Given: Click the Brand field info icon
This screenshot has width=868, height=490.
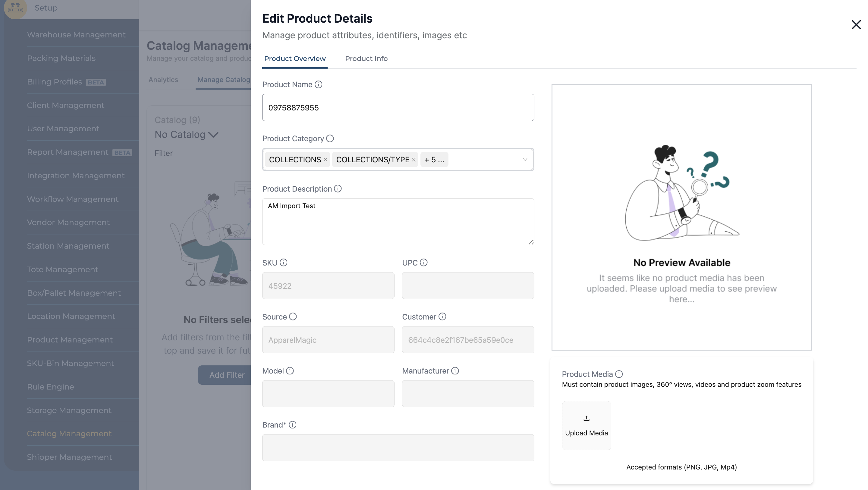Looking at the screenshot, I should click(293, 425).
